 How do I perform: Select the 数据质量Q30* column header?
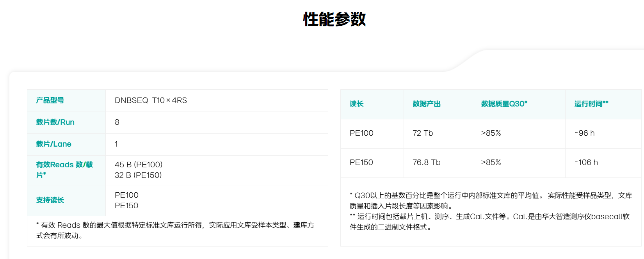(504, 104)
